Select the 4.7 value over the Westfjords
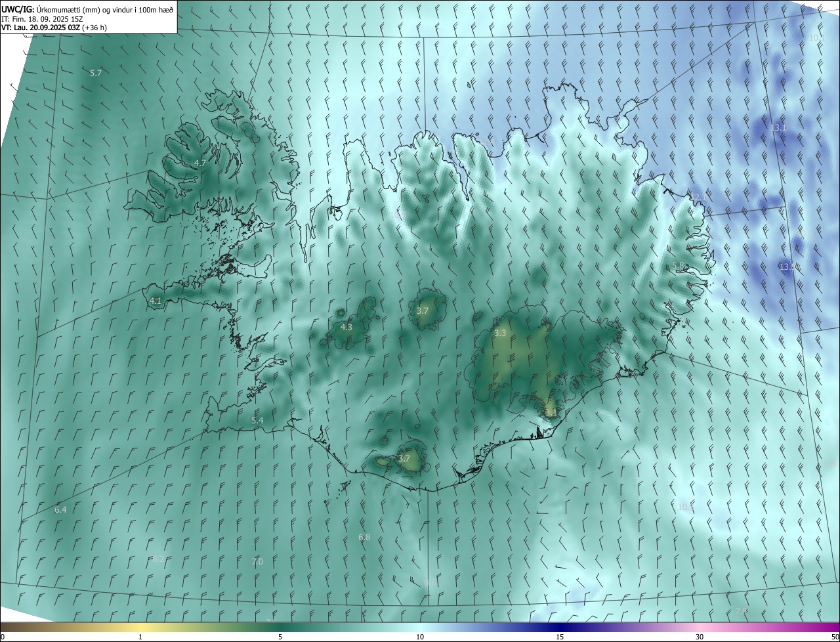 coord(200,163)
